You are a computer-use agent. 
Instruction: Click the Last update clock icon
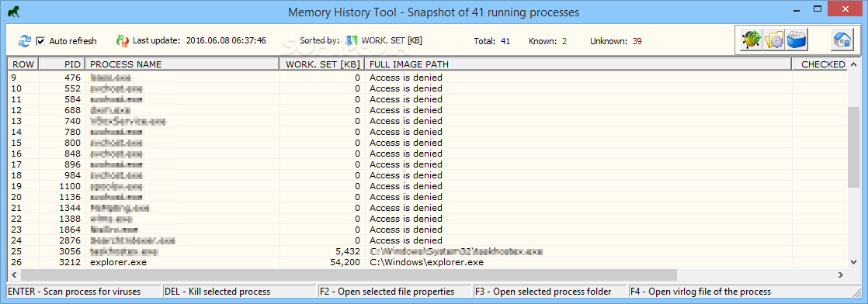point(123,40)
